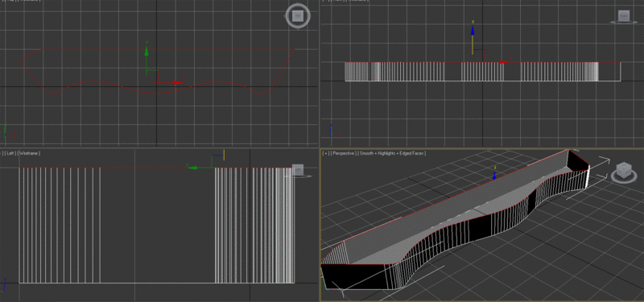Click the ViewCube in the Front viewport

623,16
